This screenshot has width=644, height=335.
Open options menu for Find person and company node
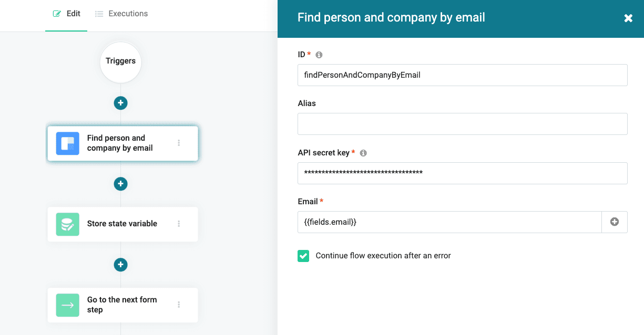point(179,143)
